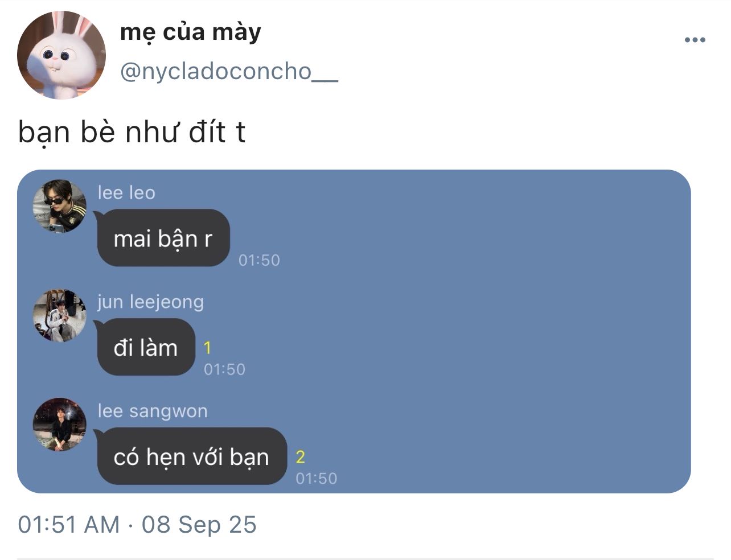Click the 01:50 time beside "có hẹn với bạn"
The height and width of the screenshot is (560, 731).
[317, 479]
